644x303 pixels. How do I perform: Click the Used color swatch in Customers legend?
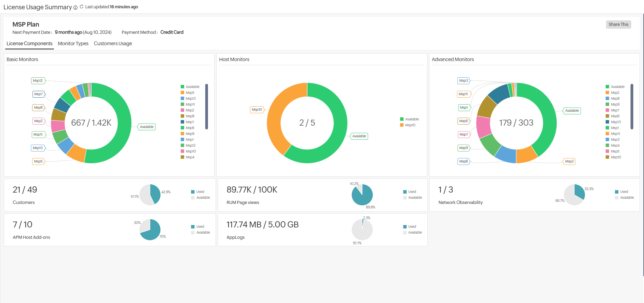click(193, 192)
